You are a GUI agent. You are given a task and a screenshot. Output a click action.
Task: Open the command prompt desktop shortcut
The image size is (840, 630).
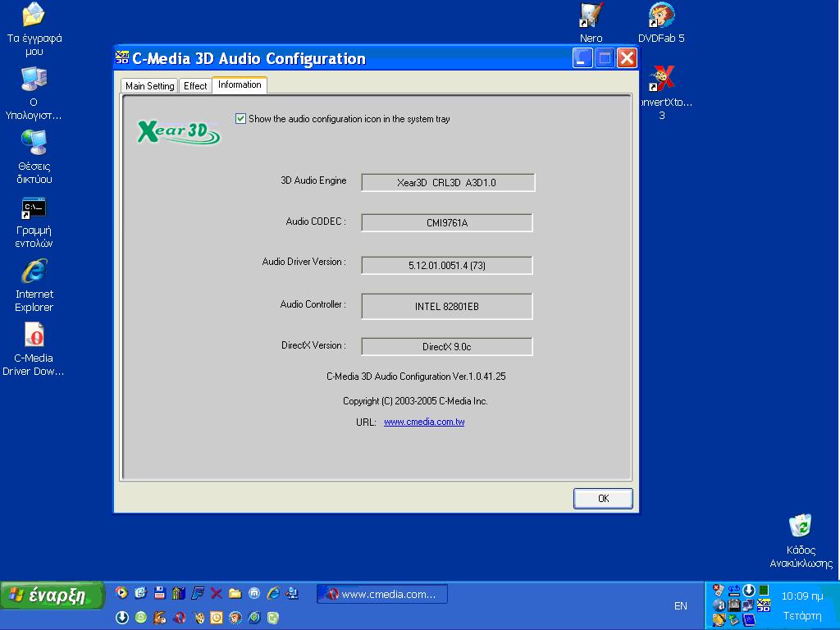34,222
